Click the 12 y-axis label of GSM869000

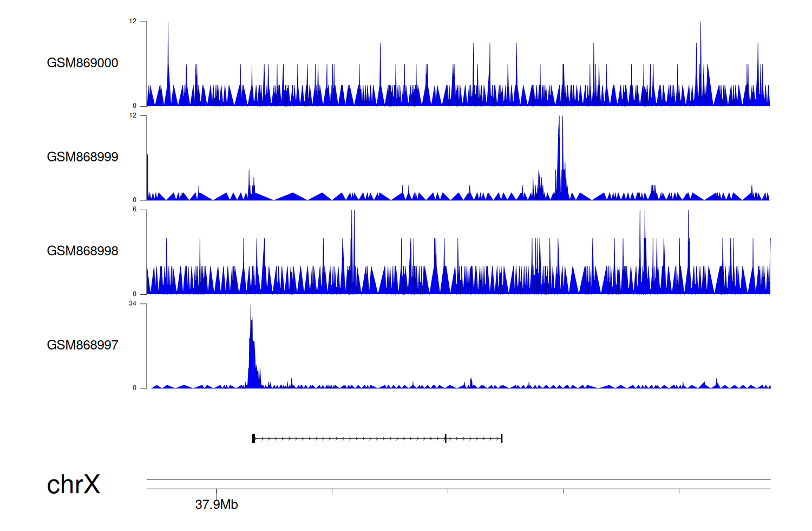[x=133, y=22]
